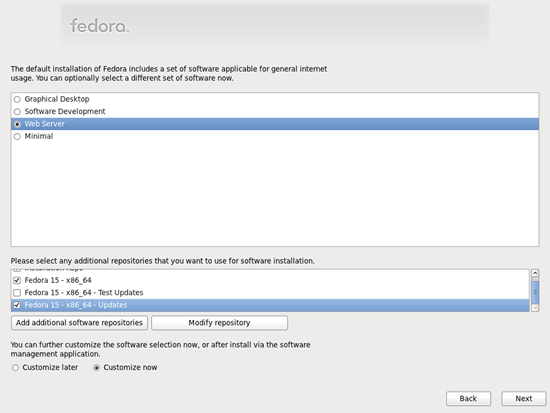This screenshot has width=550, height=413.
Task: Open the Modify repository dialog
Action: pos(220,323)
